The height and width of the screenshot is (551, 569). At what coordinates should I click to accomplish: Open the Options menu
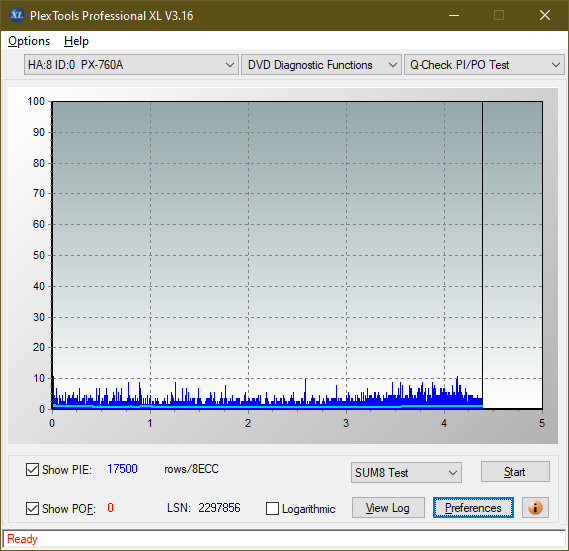[29, 41]
